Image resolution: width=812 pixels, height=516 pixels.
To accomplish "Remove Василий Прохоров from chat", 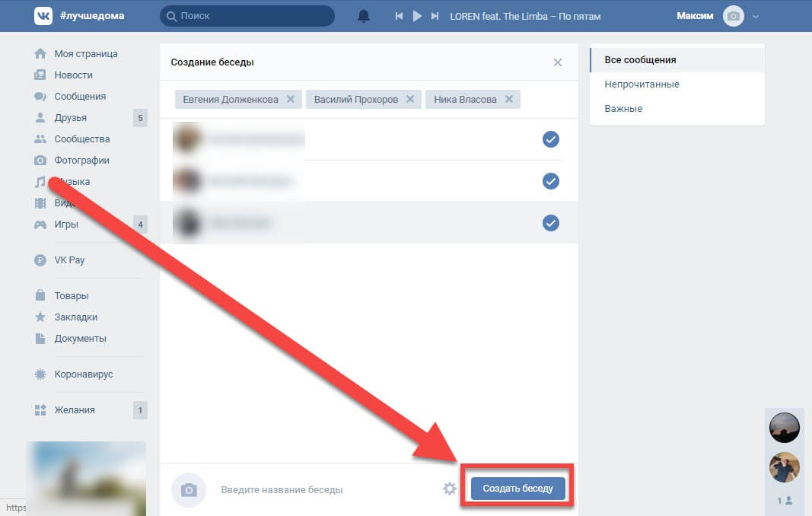I will click(x=410, y=99).
